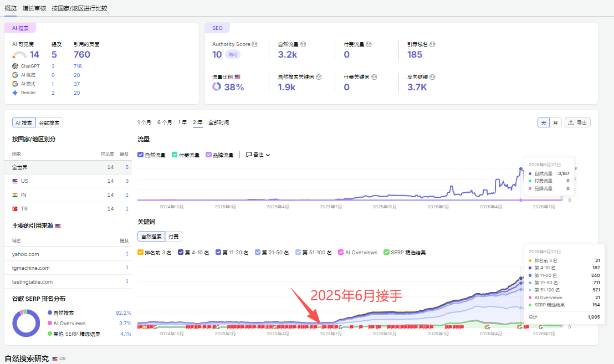The image size is (614, 364).
Task: Switch chart granularity to 天
Action: coord(544,122)
